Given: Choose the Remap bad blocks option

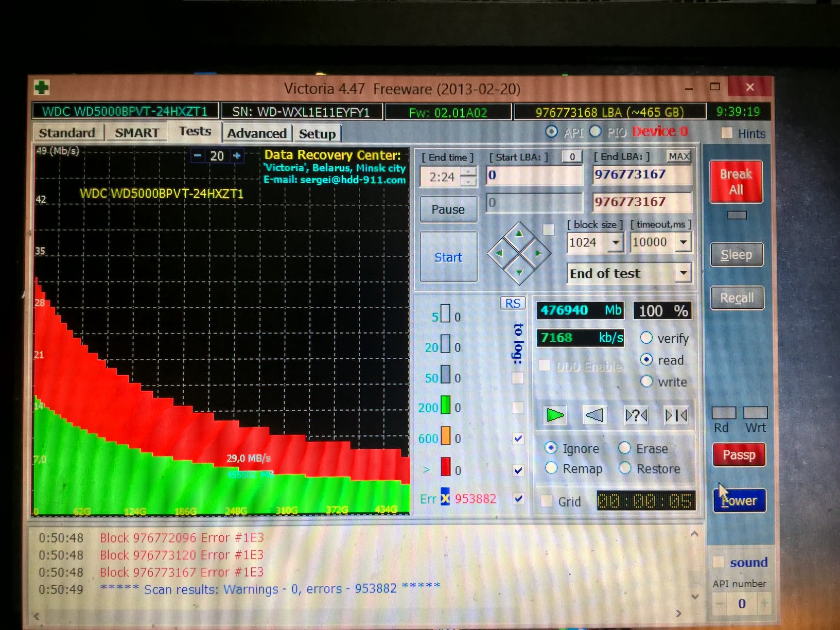Looking at the screenshot, I should pos(551,468).
